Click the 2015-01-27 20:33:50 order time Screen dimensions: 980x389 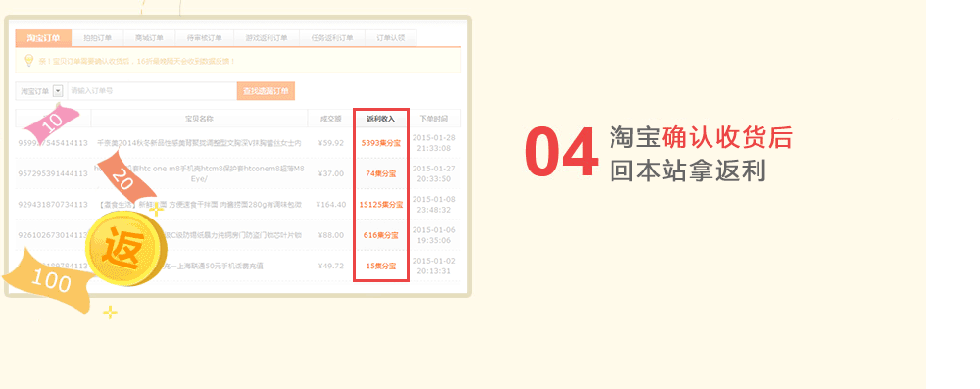434,173
